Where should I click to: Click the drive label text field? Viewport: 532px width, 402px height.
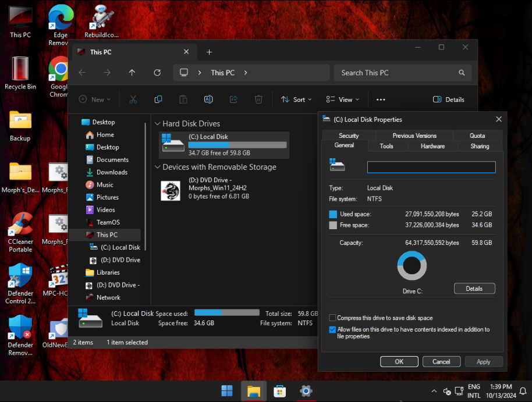click(x=431, y=167)
